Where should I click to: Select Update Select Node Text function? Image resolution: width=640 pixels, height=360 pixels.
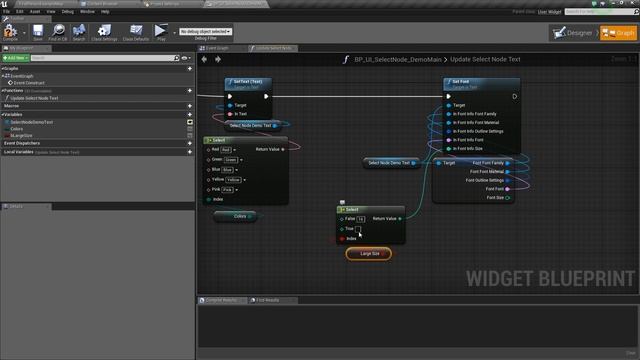34,98
